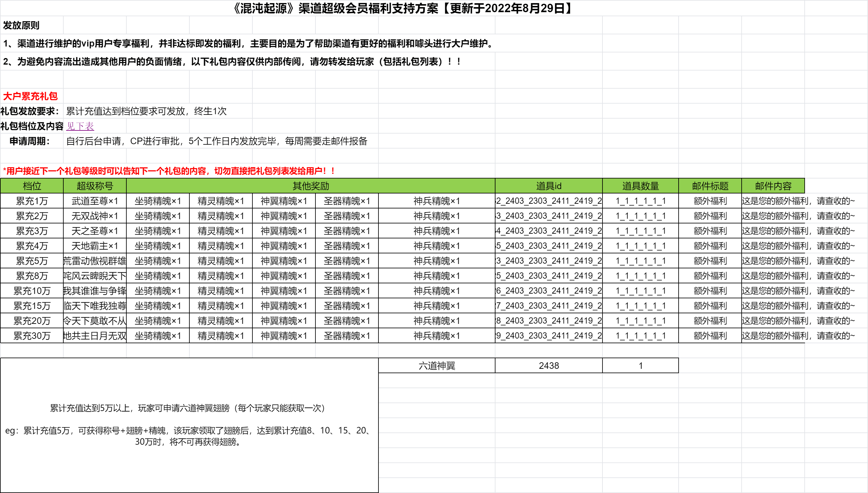Select 神翼精魄×1 in the 累充3万 row

click(x=284, y=231)
